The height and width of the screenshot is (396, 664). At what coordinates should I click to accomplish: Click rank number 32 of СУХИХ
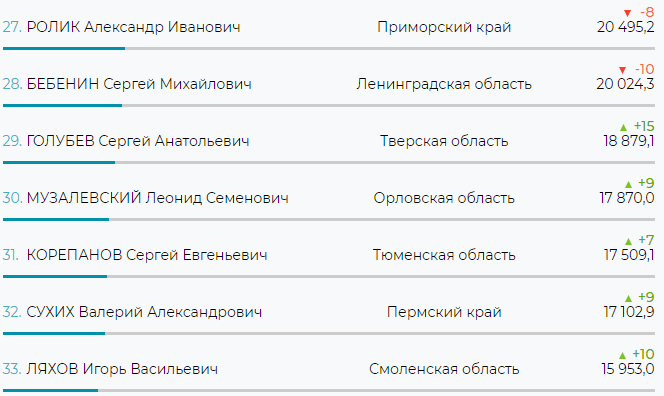[x=11, y=312]
